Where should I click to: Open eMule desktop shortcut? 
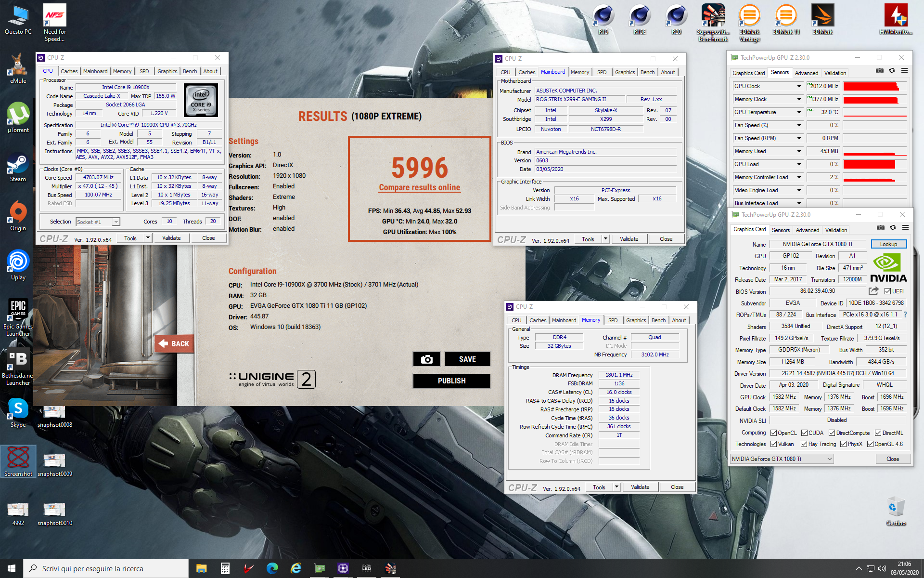point(18,68)
